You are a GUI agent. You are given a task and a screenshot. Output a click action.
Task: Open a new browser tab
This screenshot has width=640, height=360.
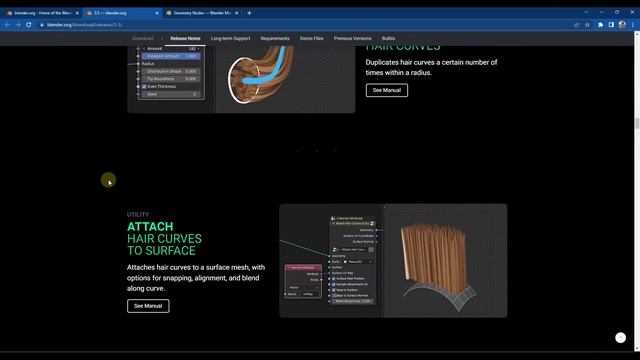249,13
